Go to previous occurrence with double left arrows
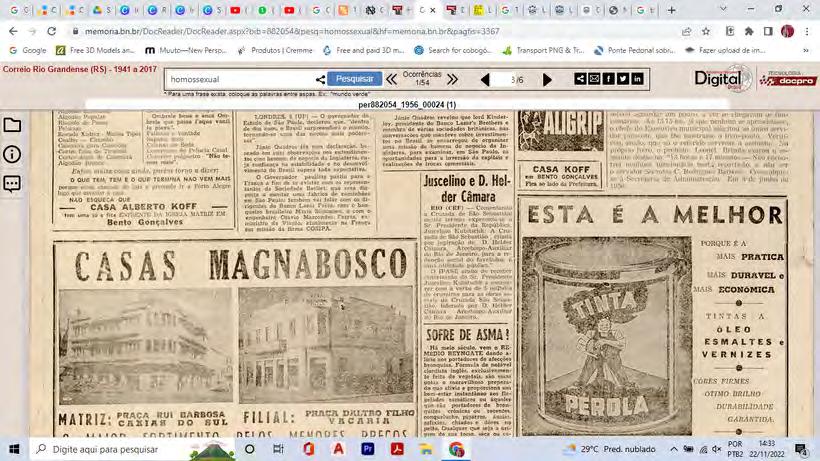This screenshot has height=461, width=820. [x=391, y=79]
